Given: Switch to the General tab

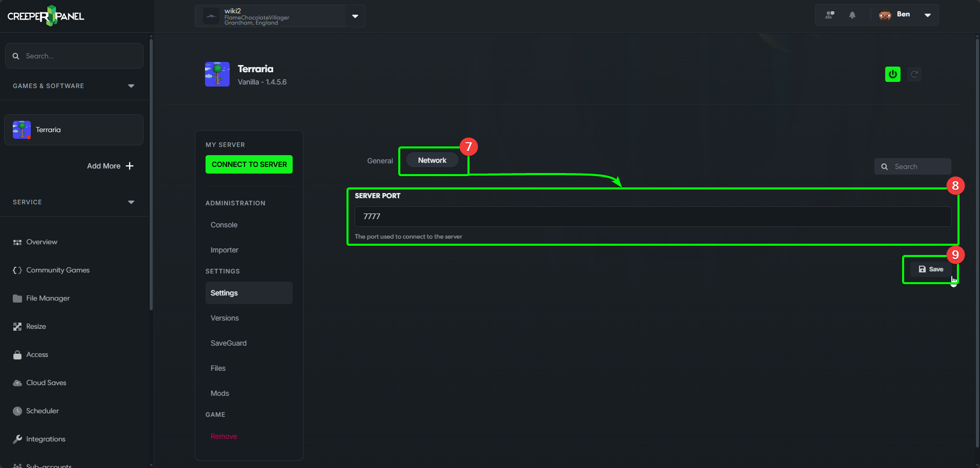Looking at the screenshot, I should click(380, 160).
